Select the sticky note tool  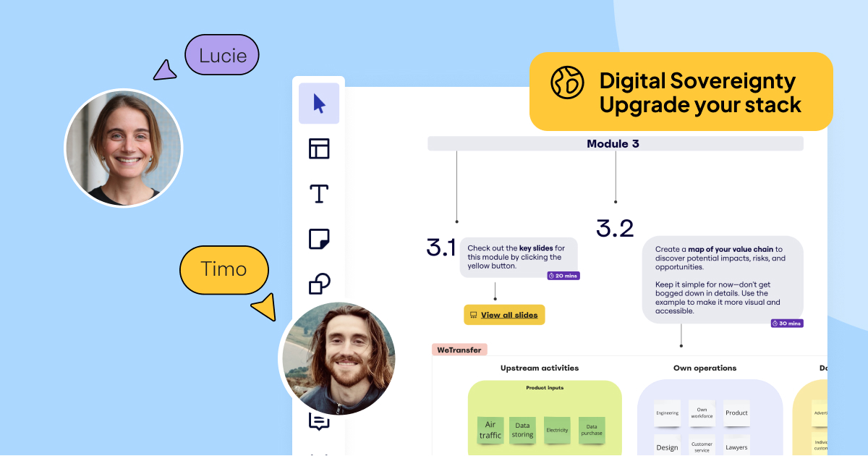(x=319, y=239)
